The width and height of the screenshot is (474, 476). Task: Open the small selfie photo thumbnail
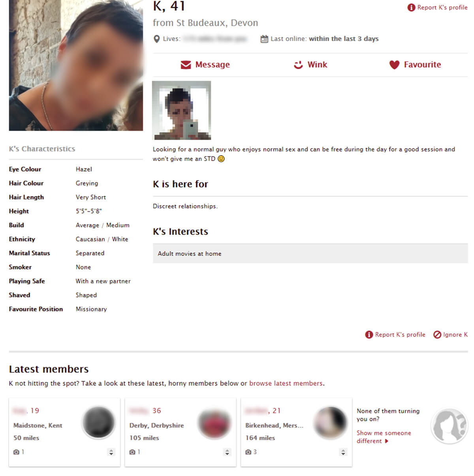click(x=182, y=111)
